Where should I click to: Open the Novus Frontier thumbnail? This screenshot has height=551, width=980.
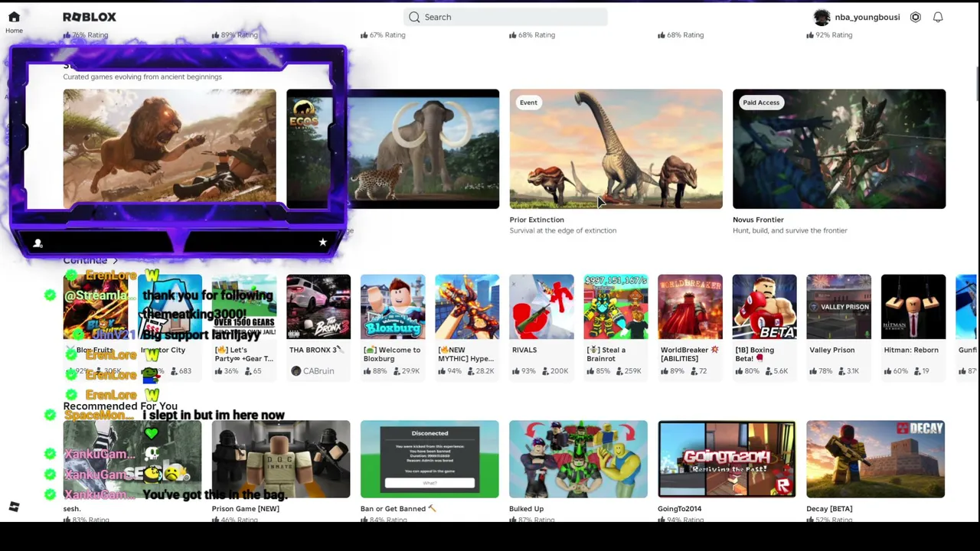point(839,148)
